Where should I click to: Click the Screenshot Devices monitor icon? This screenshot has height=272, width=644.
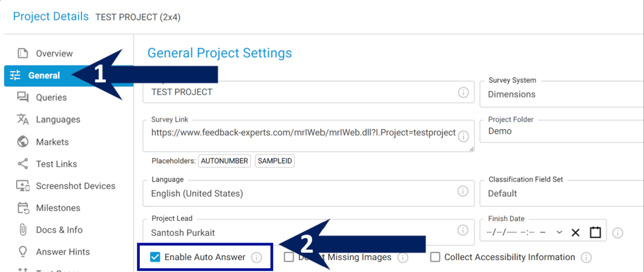tap(23, 186)
